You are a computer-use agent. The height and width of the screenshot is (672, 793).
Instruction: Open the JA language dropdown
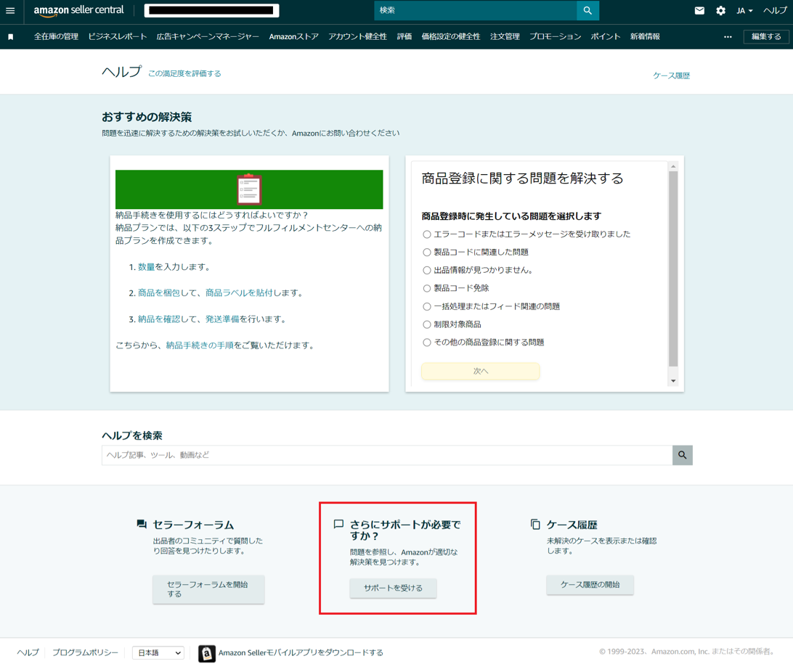pos(744,11)
